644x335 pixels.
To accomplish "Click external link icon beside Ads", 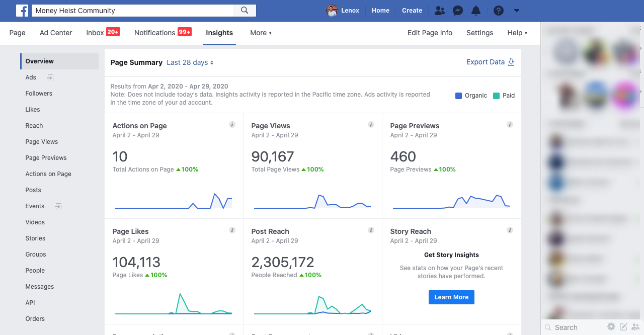I will point(50,77).
